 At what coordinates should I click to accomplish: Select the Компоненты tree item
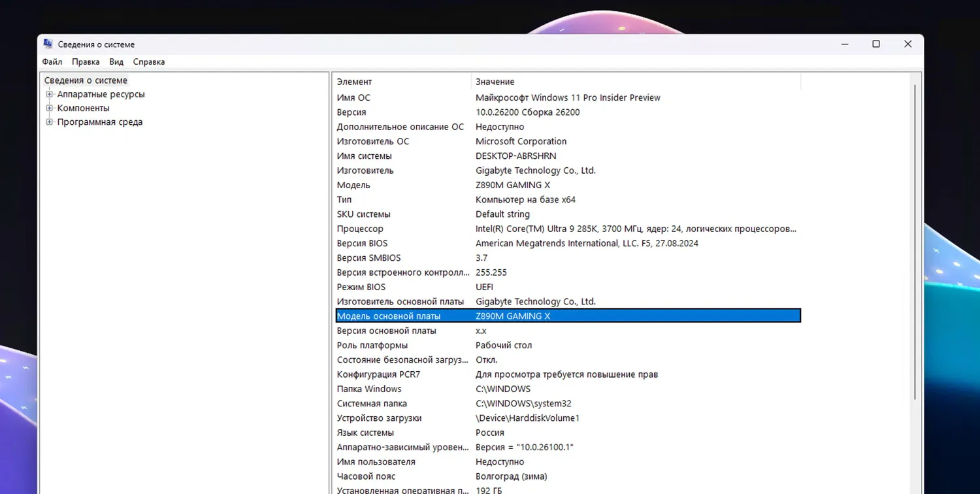point(83,108)
